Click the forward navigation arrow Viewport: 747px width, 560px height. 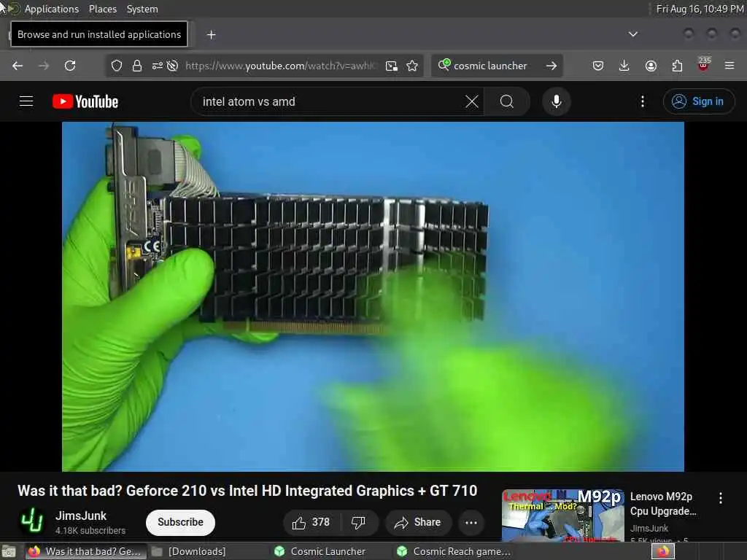click(44, 66)
